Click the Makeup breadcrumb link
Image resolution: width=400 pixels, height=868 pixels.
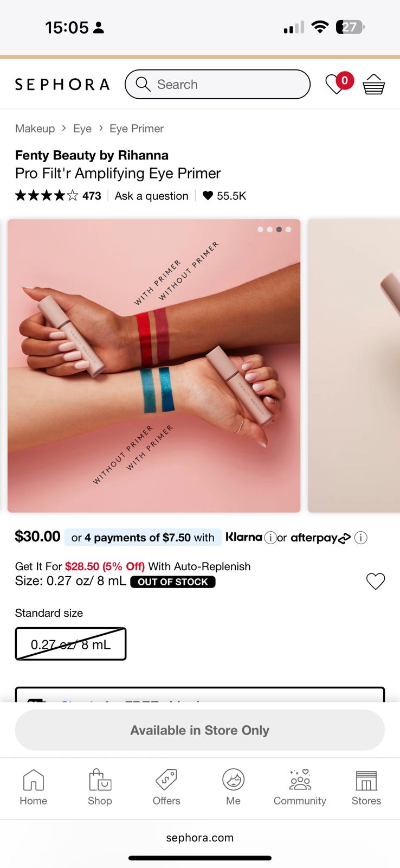(35, 129)
